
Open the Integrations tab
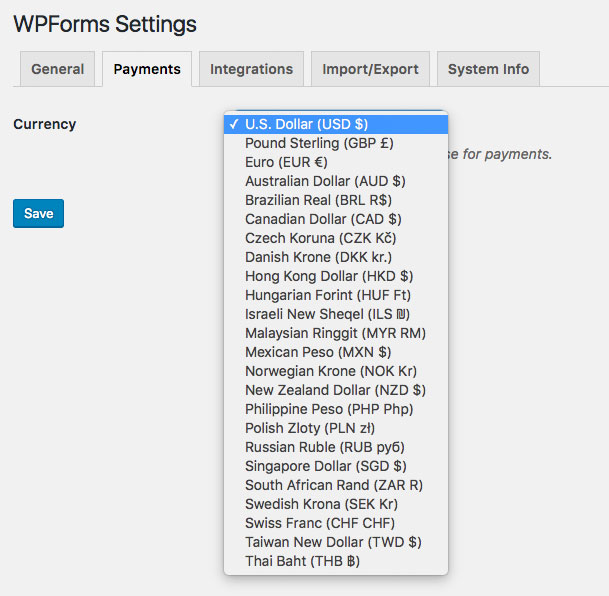coord(251,69)
